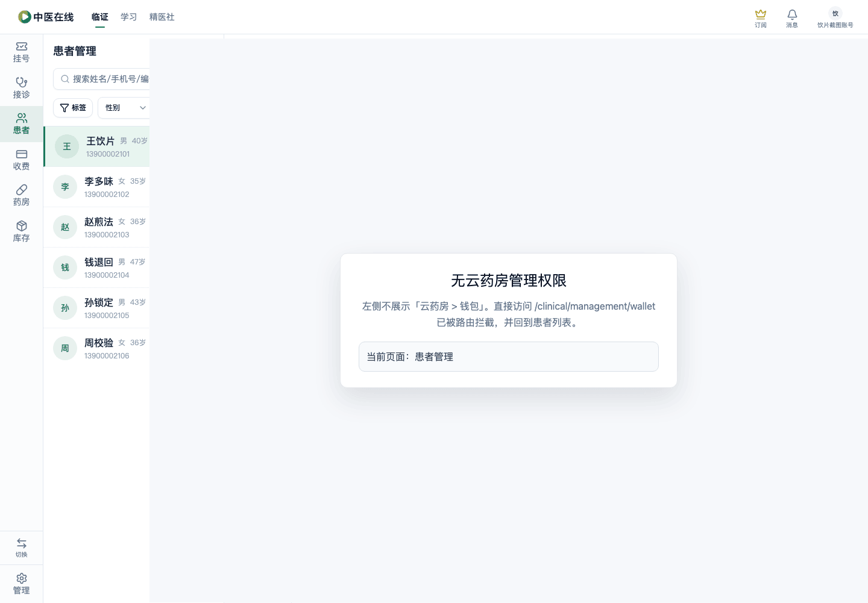
Task: Select patient 王饮片
Action: (97, 146)
